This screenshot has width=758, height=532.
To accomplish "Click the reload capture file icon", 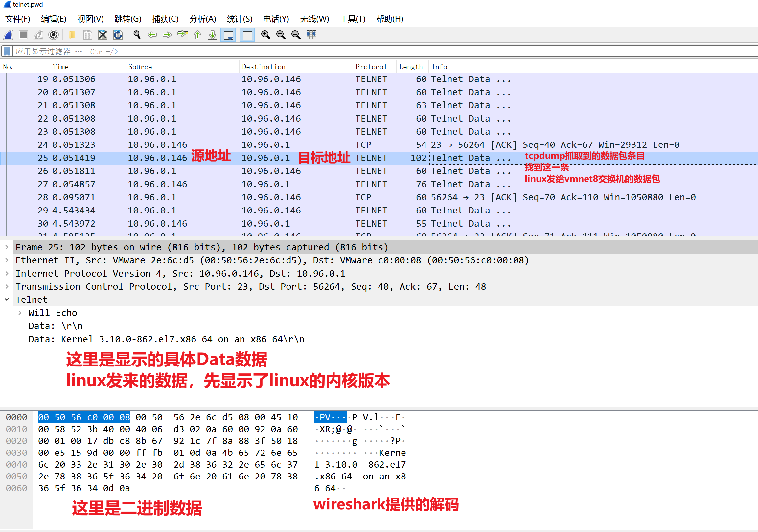I will tap(118, 35).
